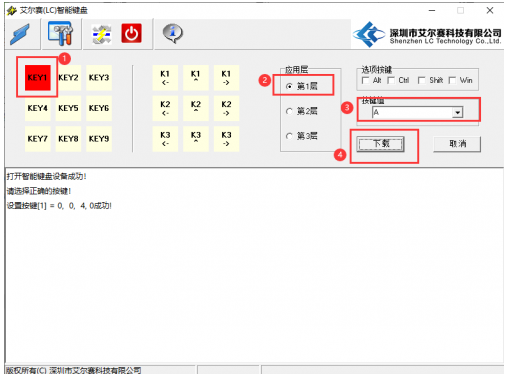The height and width of the screenshot is (379, 511).
Task: Select the K3 left arrow knob key
Action: pyautogui.click(x=165, y=139)
